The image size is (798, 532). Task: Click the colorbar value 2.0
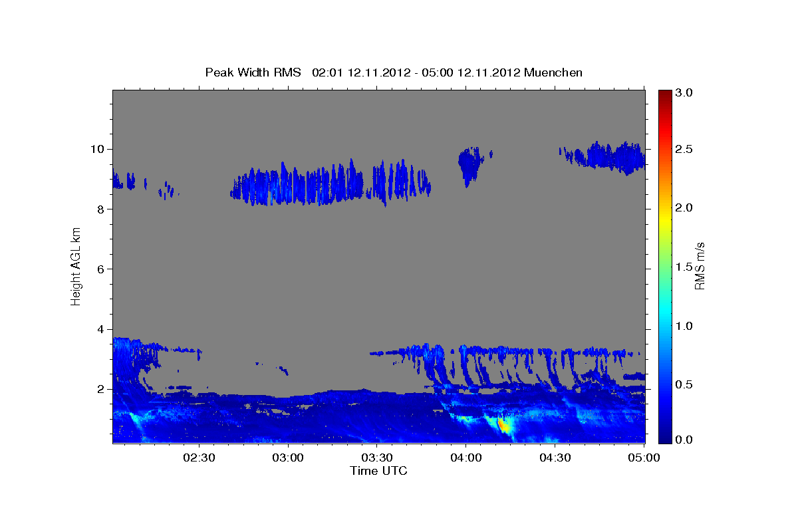[x=684, y=207]
